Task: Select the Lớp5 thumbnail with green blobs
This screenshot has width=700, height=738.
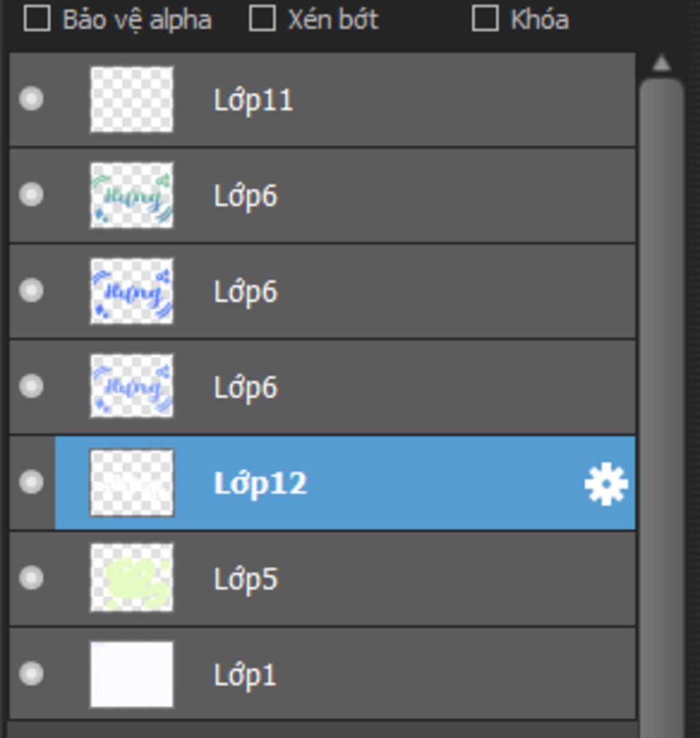Action: point(132,578)
